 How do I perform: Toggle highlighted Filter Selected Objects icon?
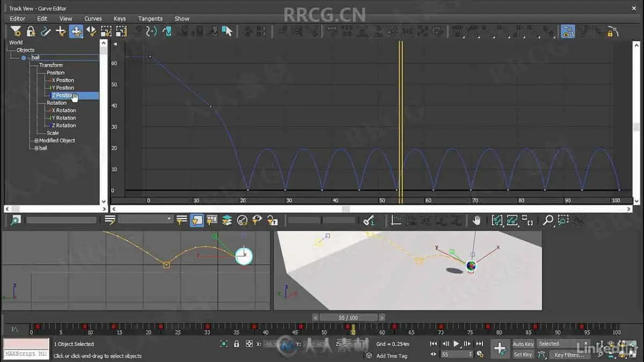[196, 220]
